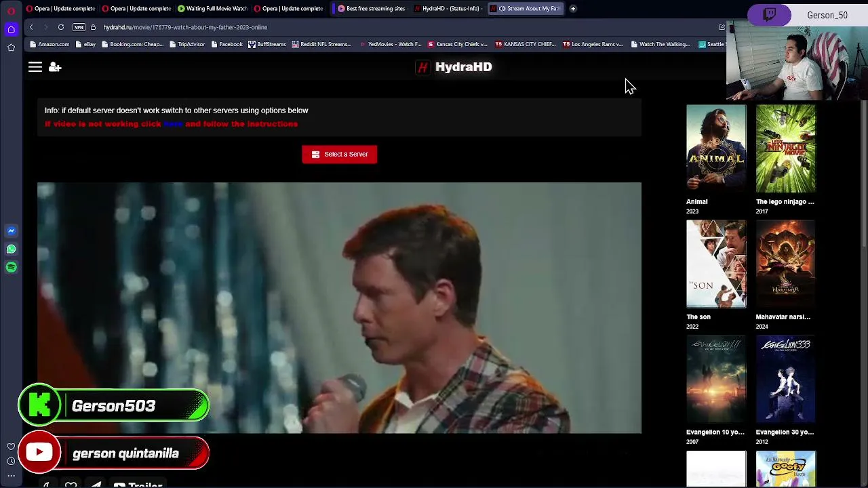
Task: Click 'Evangelion 10 yo...' title
Action: coord(715,432)
